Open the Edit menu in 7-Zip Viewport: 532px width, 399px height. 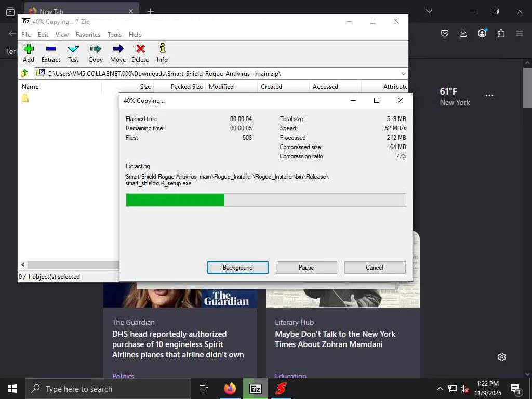click(x=43, y=35)
